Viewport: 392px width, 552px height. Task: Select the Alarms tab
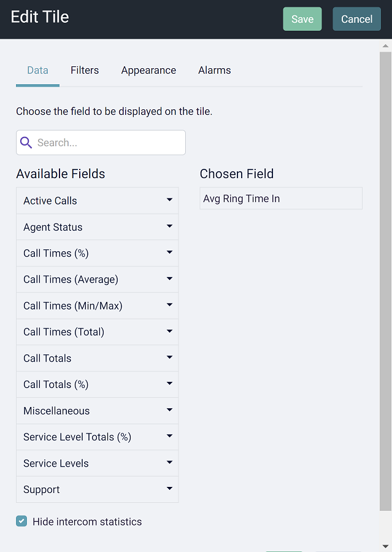[x=214, y=70]
